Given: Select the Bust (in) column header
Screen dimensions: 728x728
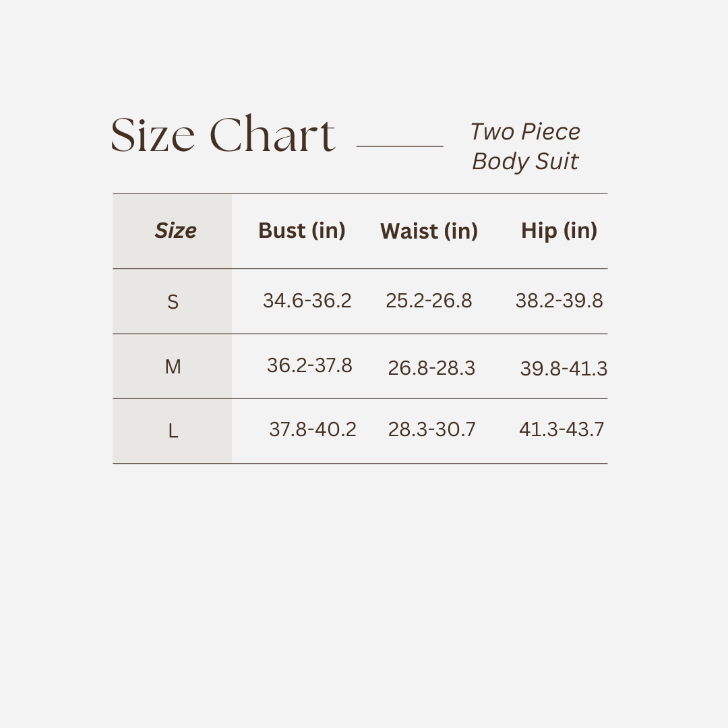Looking at the screenshot, I should [301, 231].
